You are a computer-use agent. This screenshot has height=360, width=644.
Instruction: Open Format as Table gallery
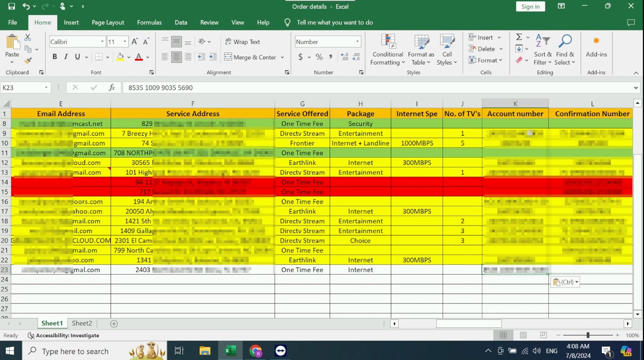click(x=421, y=50)
